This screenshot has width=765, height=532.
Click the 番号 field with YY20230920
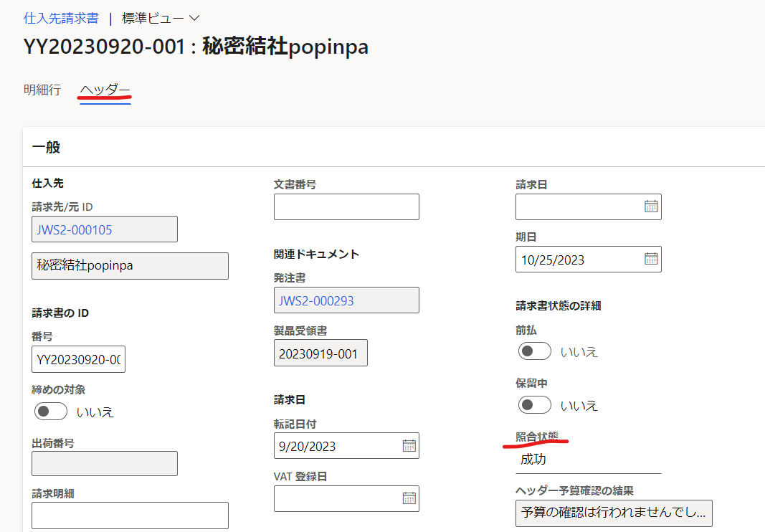click(x=79, y=360)
